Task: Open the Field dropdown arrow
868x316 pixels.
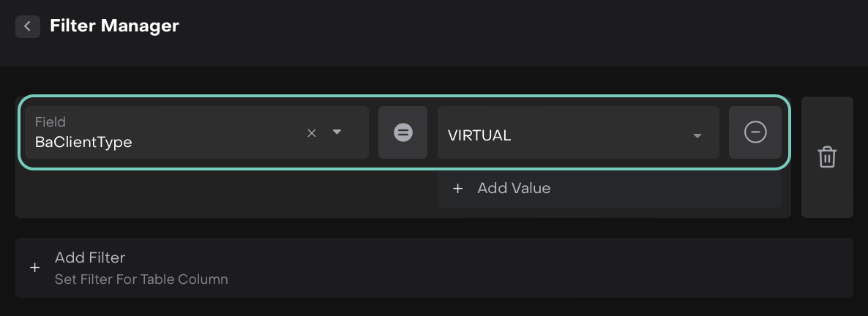Action: (337, 132)
